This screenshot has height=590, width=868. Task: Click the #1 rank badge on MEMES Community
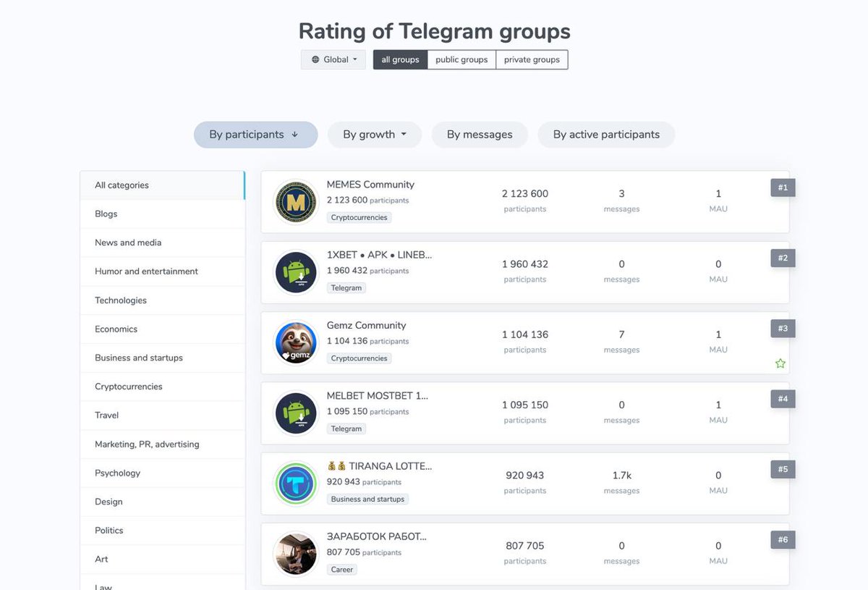point(782,187)
